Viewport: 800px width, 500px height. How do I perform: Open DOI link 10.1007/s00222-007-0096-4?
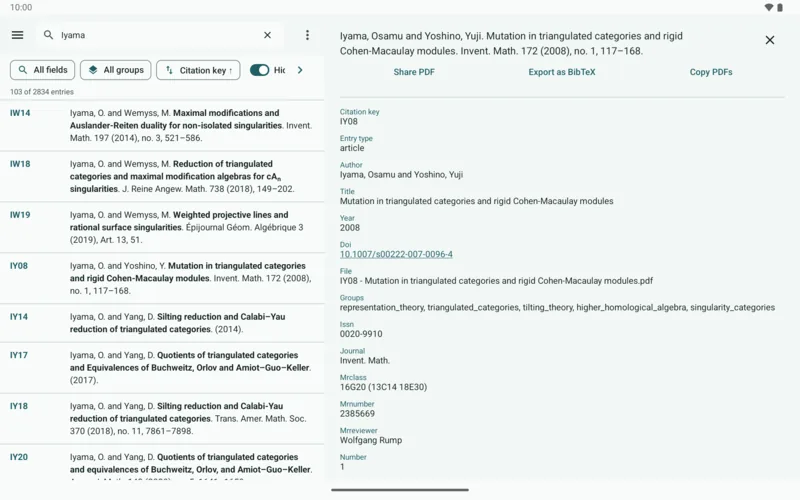pos(396,254)
